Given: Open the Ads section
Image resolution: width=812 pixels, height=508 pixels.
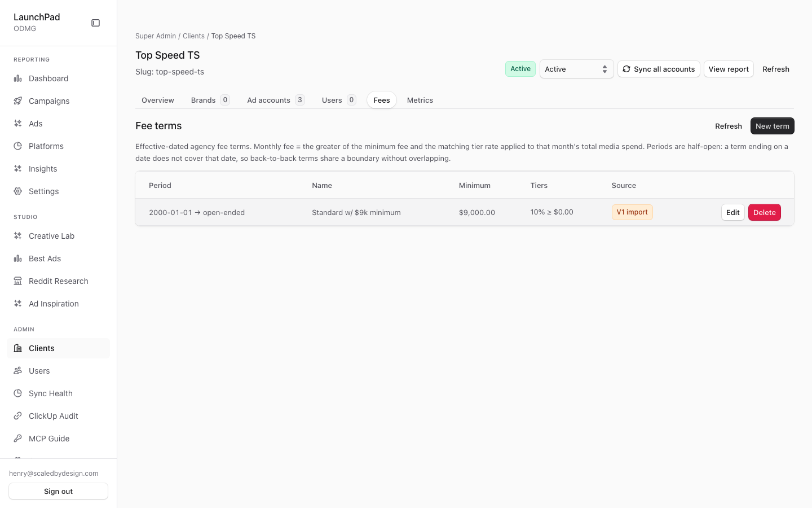Looking at the screenshot, I should [59, 124].
